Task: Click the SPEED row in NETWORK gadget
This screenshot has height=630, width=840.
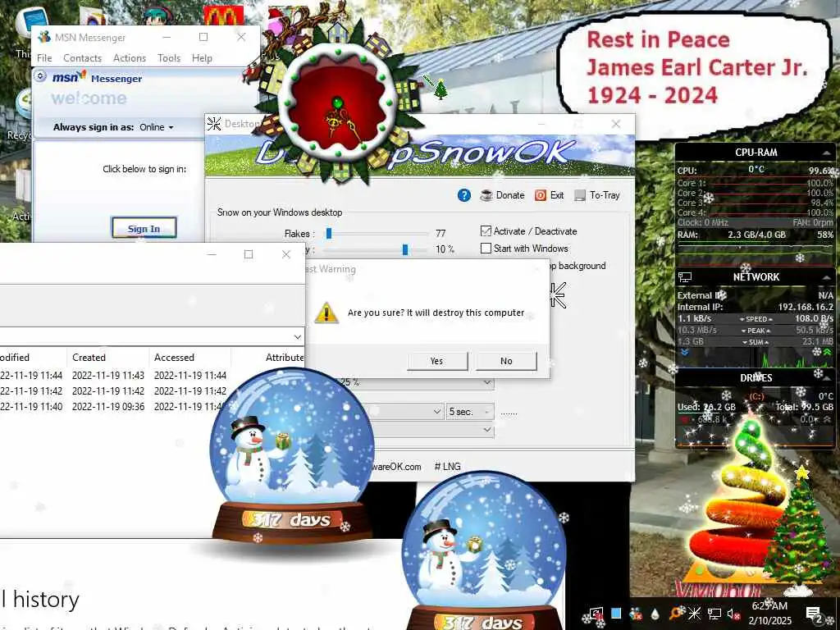Action: click(756, 319)
